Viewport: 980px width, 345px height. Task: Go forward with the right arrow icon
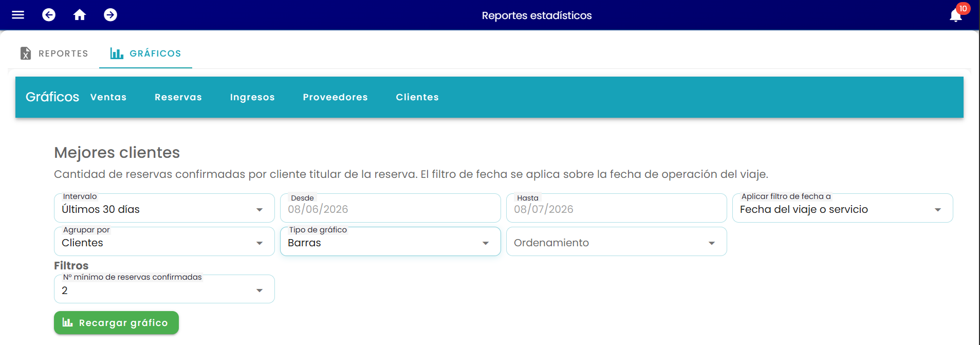click(x=110, y=15)
